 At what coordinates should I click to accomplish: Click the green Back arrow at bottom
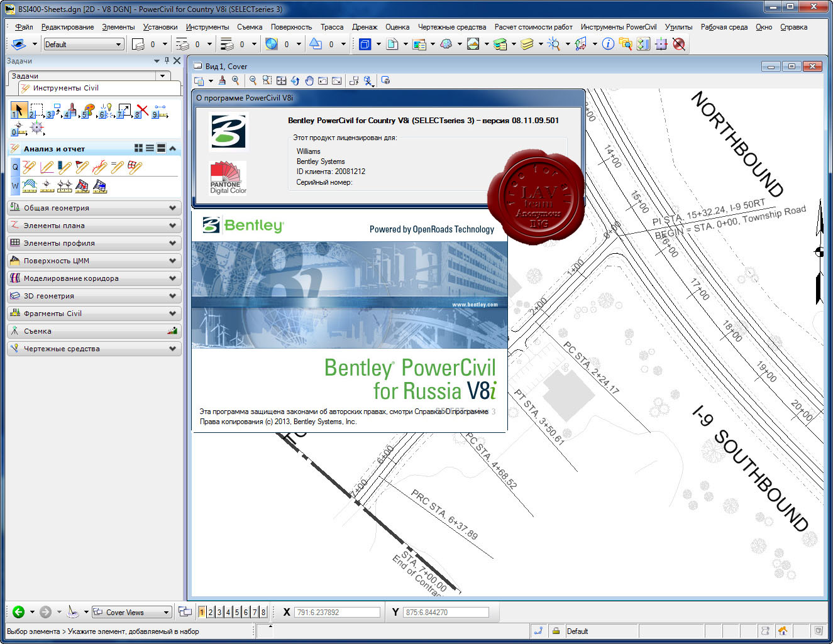coord(18,611)
